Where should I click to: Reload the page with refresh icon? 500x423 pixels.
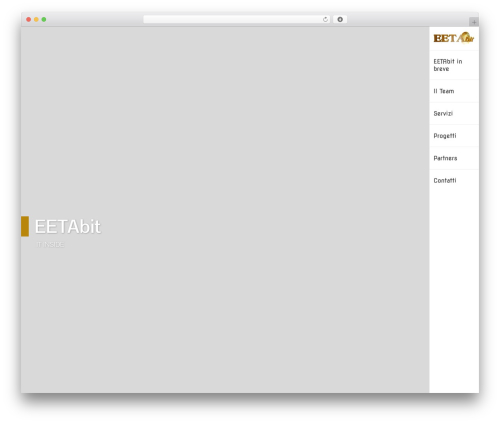coord(325,19)
